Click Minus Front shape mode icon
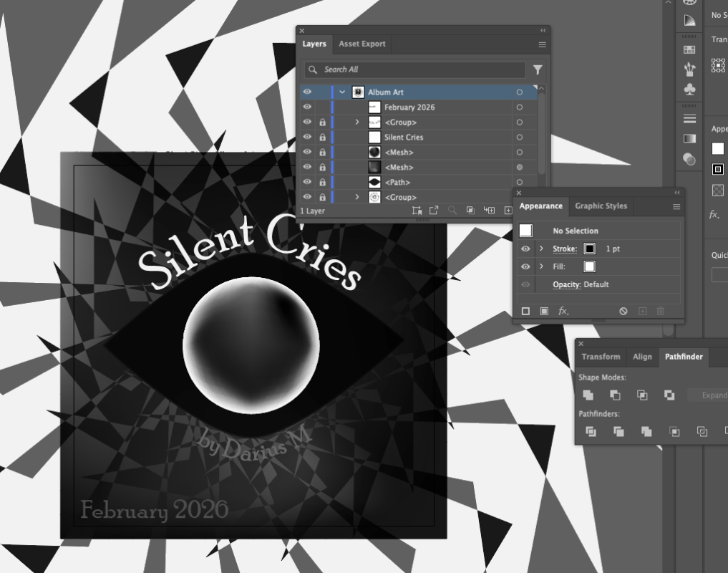728x573 pixels. [x=615, y=395]
